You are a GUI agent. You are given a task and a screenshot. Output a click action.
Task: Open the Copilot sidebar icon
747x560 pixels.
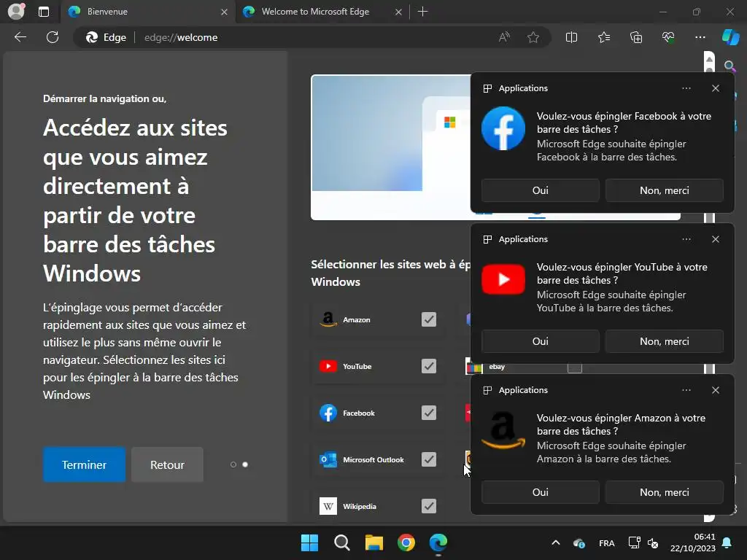tap(730, 37)
